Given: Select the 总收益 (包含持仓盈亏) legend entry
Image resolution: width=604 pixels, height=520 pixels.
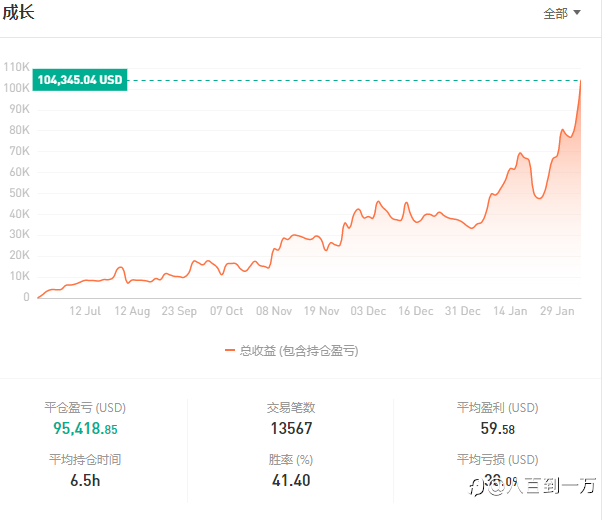Looking at the screenshot, I should 292,351.
